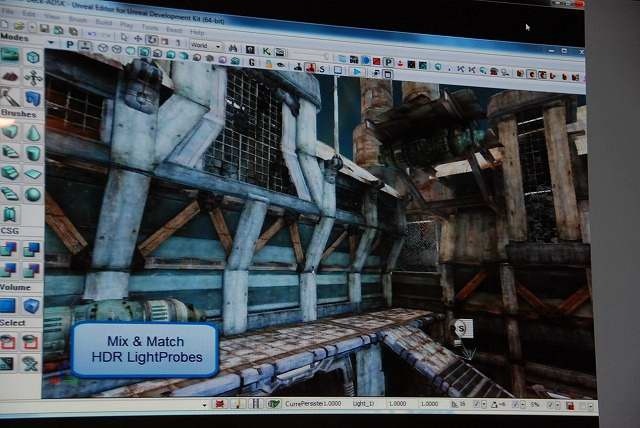Click the first 1.0000 field in status bar
Viewport: 640px width, 428px height.
tap(397, 404)
